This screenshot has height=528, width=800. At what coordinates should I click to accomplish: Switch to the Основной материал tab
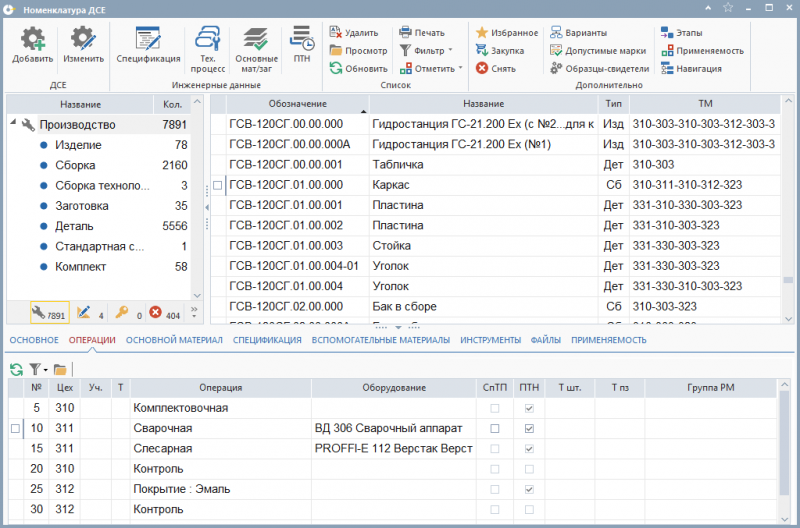click(x=174, y=340)
